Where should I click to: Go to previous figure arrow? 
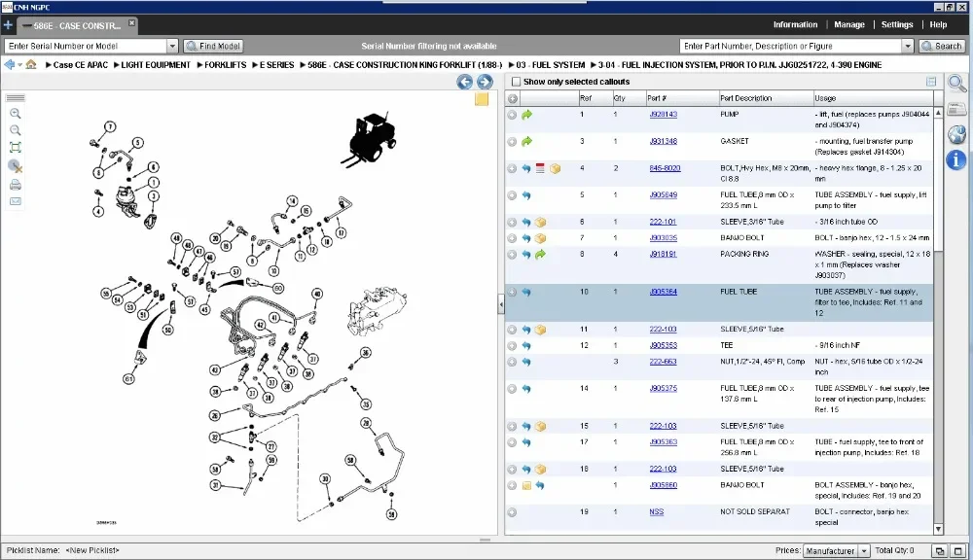pos(465,82)
